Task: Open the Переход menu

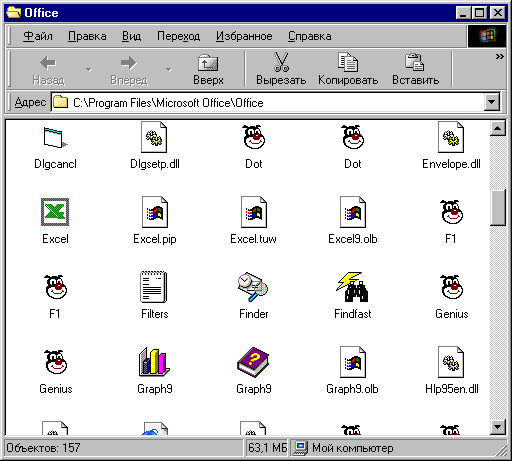Action: [178, 36]
